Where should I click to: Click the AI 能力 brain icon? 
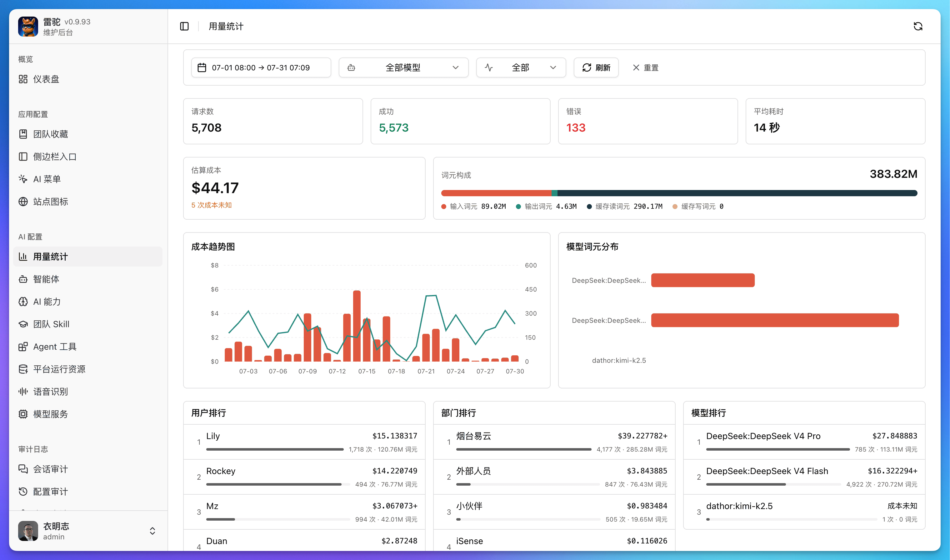(x=23, y=302)
